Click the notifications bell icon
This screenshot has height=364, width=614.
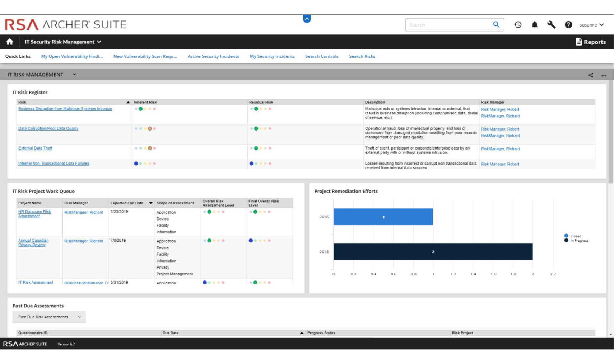[535, 25]
